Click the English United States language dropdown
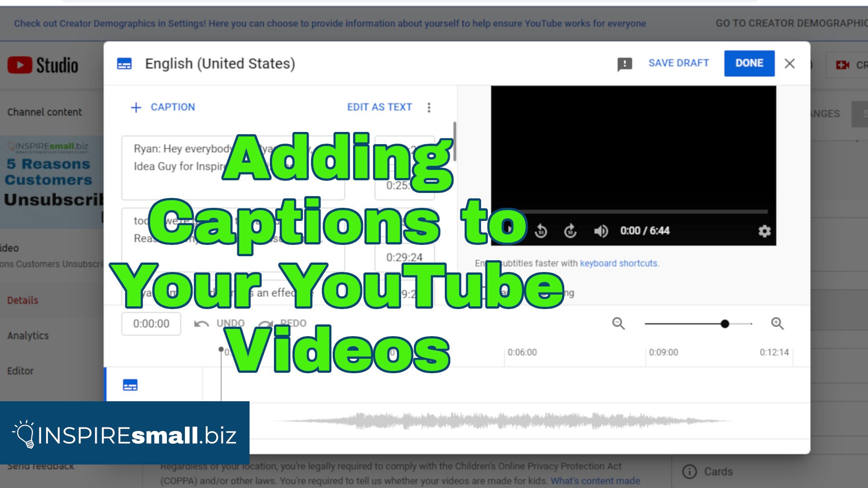The height and width of the screenshot is (488, 868). coord(221,62)
